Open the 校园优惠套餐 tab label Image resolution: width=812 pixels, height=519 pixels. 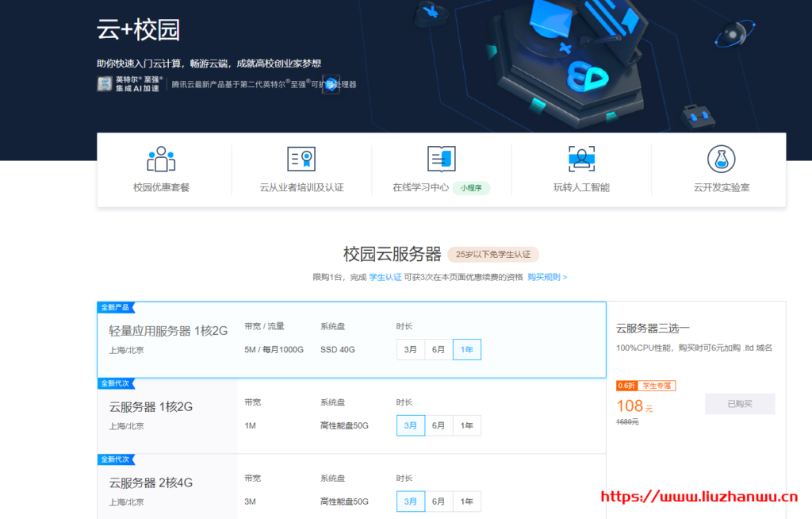[161, 188]
